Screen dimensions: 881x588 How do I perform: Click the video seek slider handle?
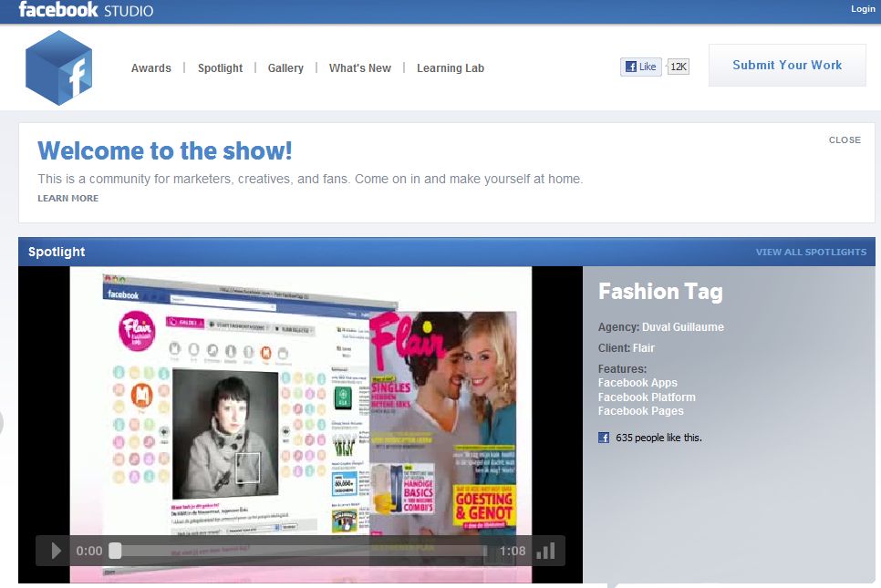[115, 551]
